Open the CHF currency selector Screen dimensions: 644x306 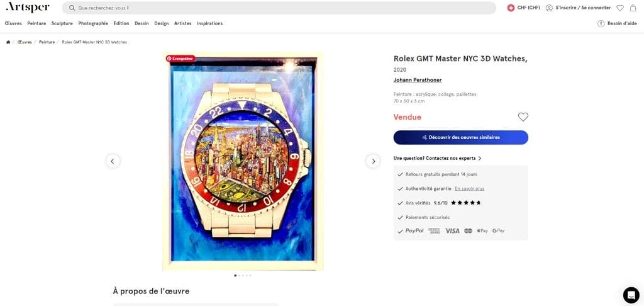[x=524, y=8]
